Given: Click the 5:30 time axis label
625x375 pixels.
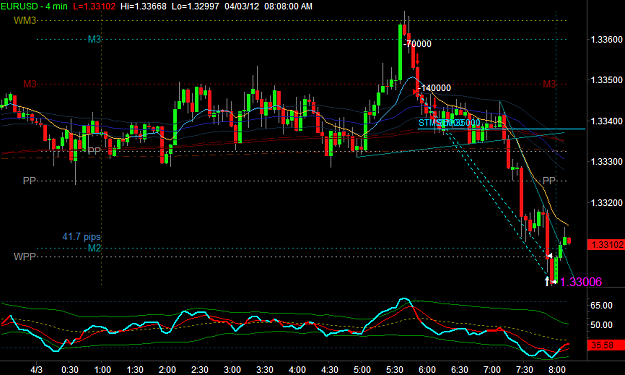Looking at the screenshot, I should pos(395,370).
